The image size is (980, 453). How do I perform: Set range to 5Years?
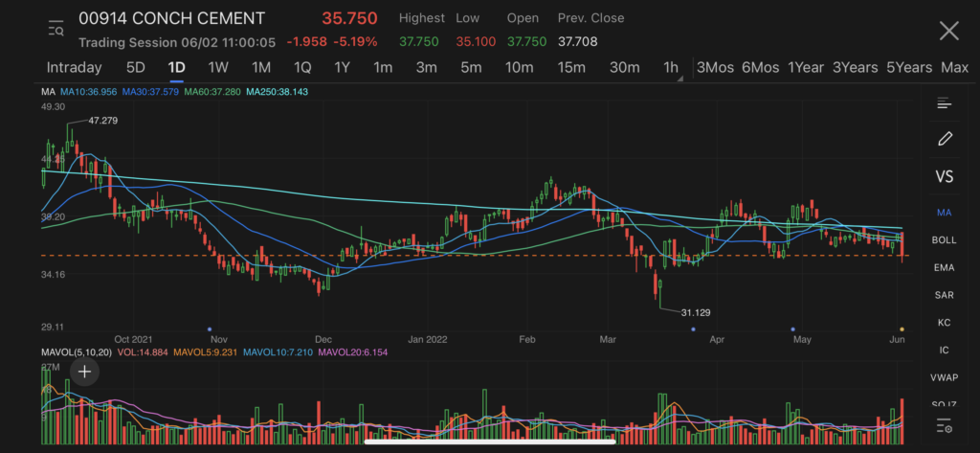point(909,68)
